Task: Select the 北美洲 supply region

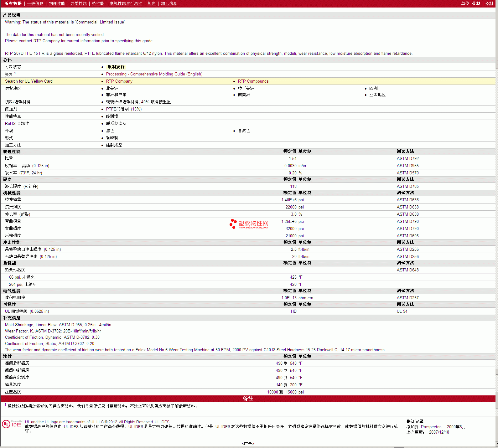Action: coord(112,88)
